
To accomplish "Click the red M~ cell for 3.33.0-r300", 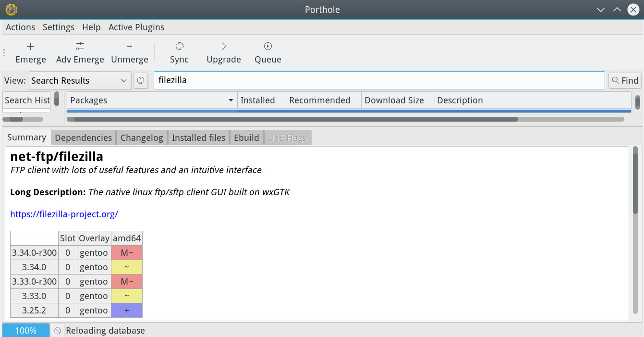I will 127,282.
